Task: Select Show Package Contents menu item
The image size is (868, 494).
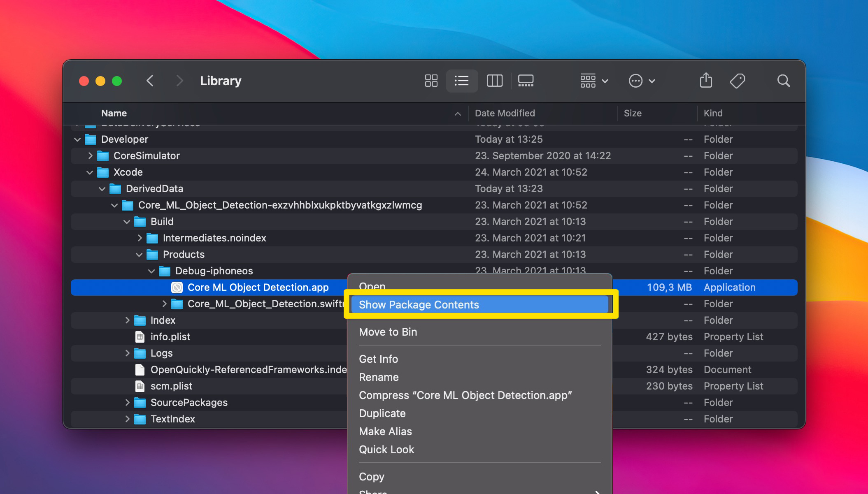Action: click(x=419, y=304)
